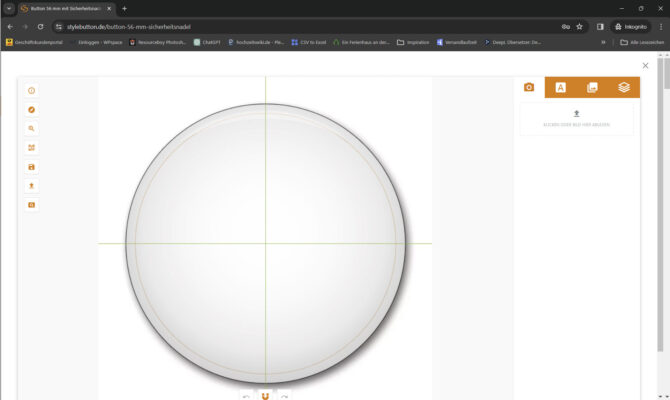Select the zoom magnifier tool
The image size is (670, 400).
pyautogui.click(x=32, y=129)
